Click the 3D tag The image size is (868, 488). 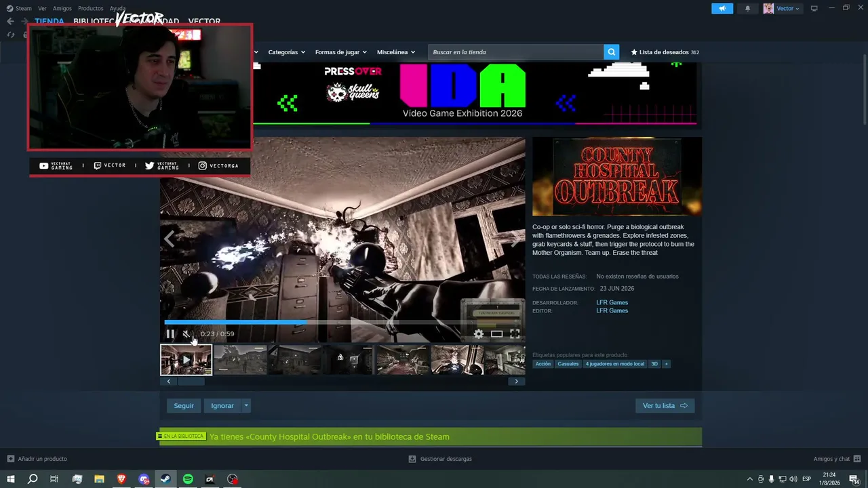coord(654,364)
